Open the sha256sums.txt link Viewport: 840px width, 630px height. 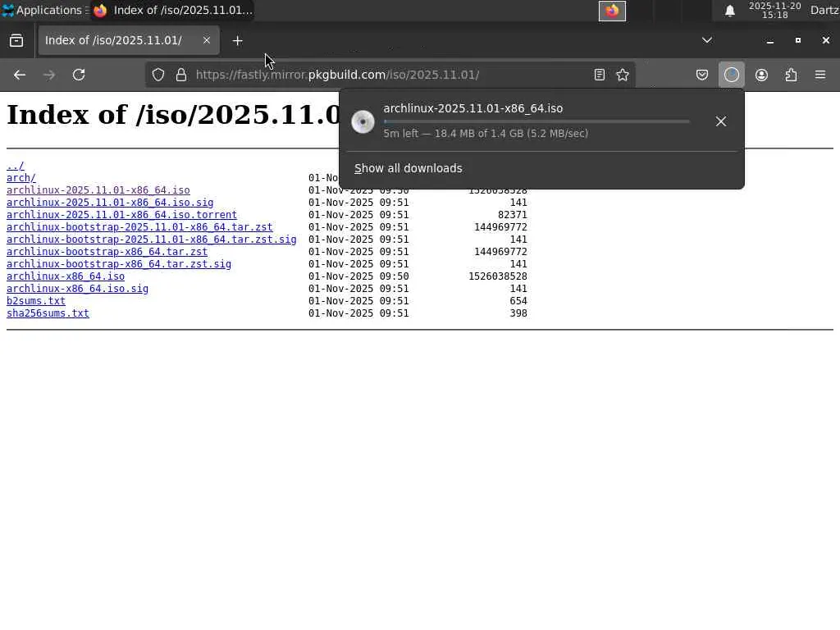coord(48,313)
